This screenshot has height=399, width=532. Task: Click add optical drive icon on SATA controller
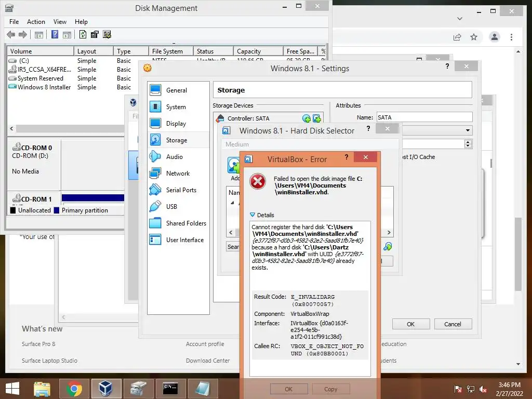pyautogui.click(x=307, y=118)
